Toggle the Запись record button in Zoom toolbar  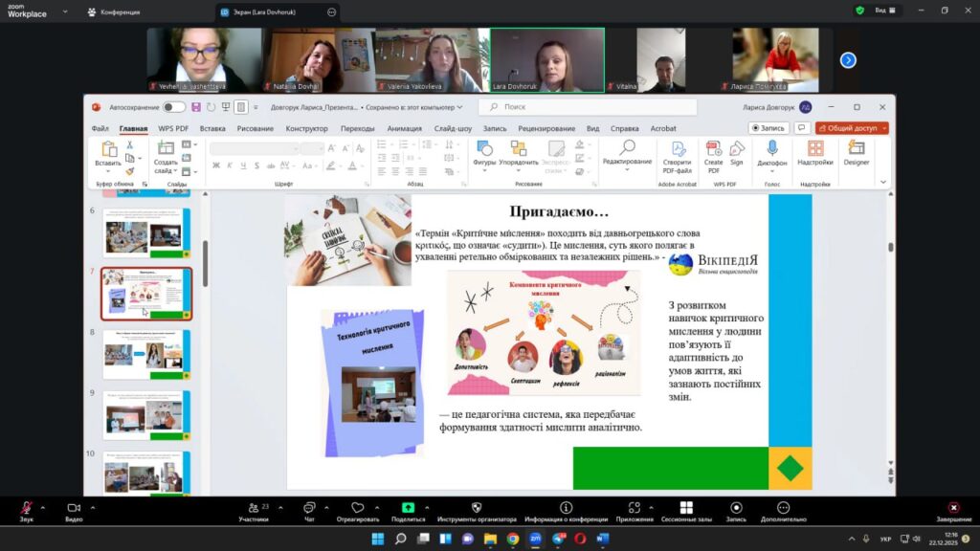click(x=736, y=508)
